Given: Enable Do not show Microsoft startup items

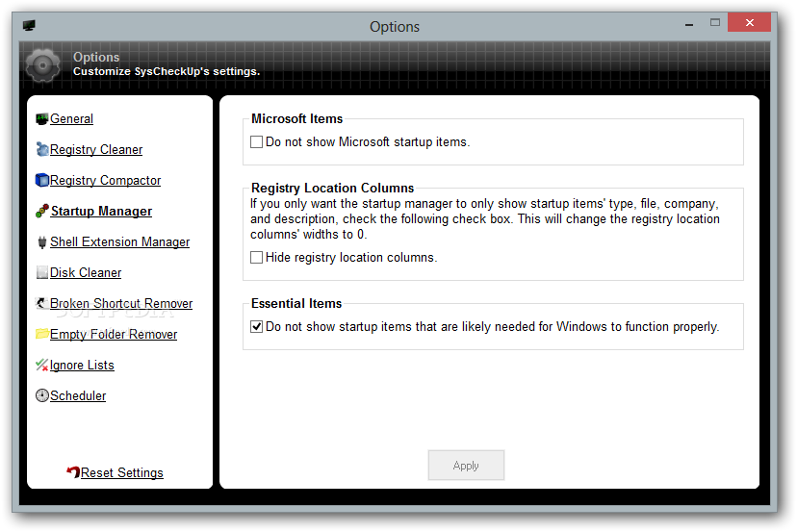Looking at the screenshot, I should click(x=257, y=141).
